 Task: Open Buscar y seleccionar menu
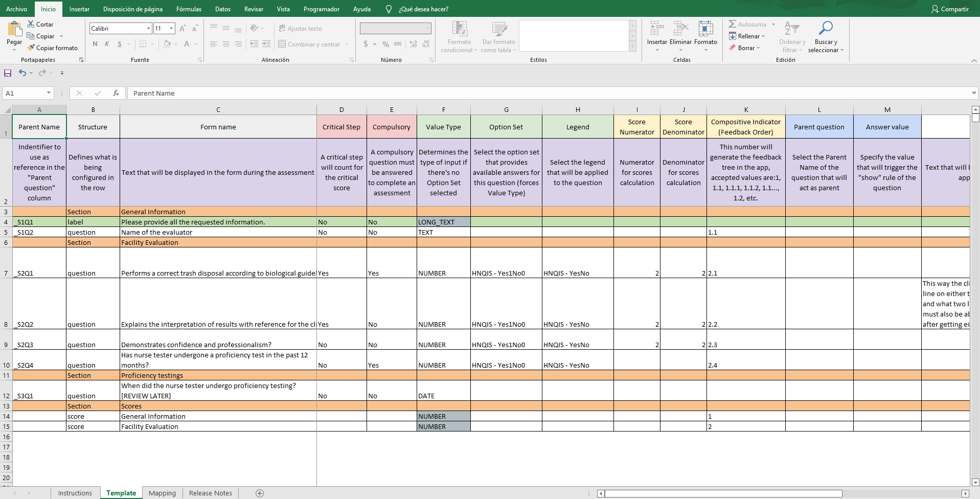[x=826, y=37]
